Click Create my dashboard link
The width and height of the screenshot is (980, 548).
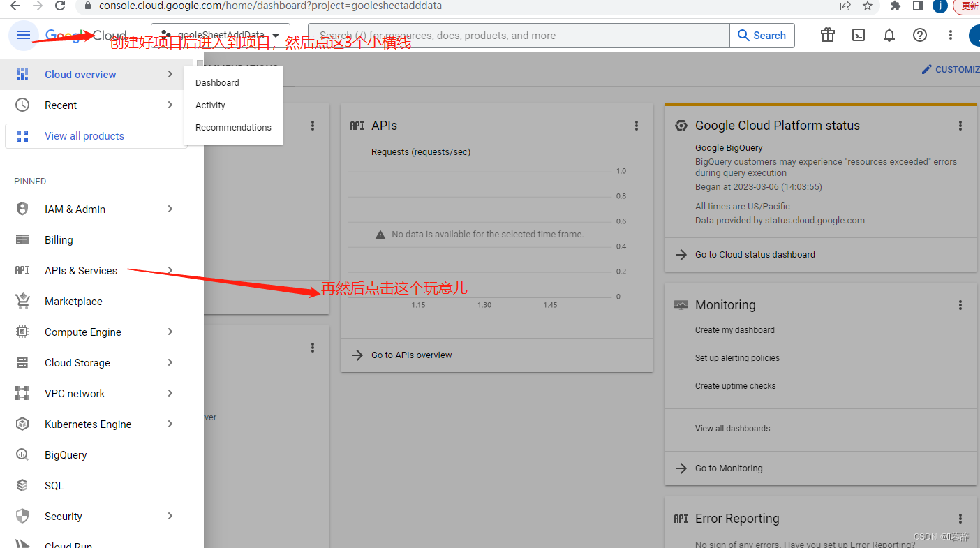[734, 329]
